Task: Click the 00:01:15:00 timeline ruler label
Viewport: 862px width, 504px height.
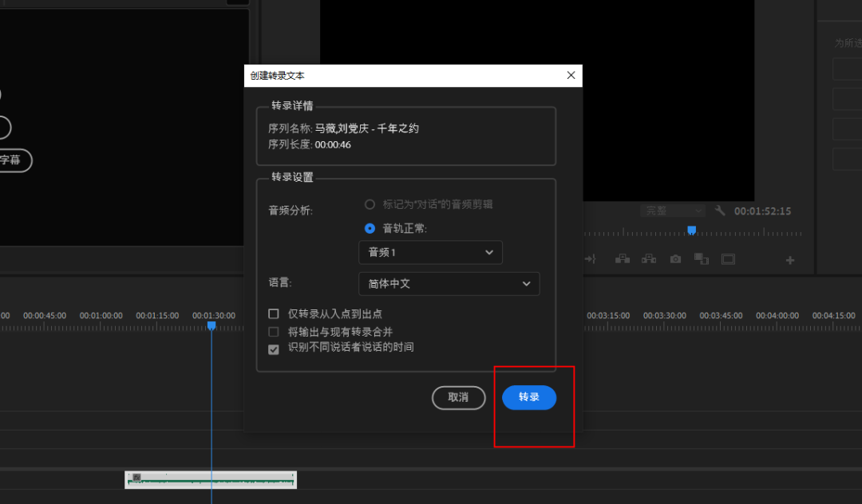Action: [x=157, y=316]
